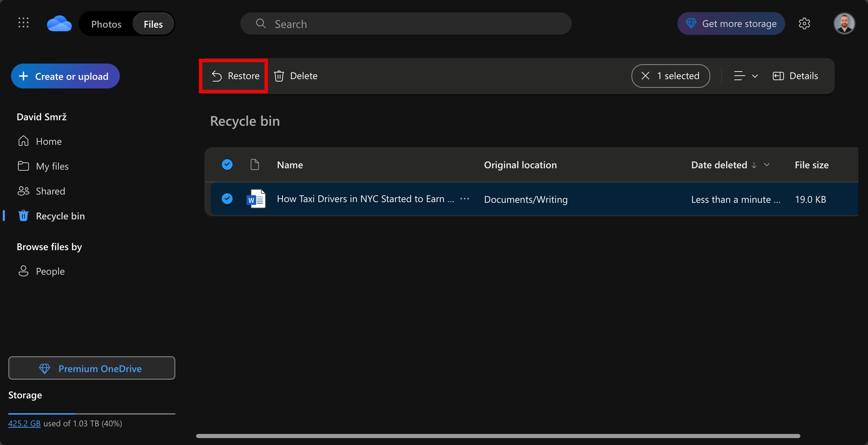Expand the view options chevron
The width and height of the screenshot is (868, 445).
coord(755,76)
